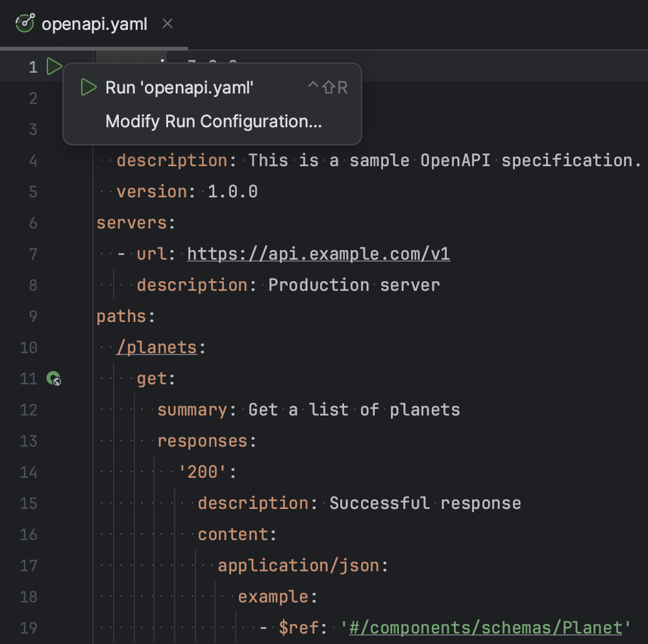This screenshot has height=644, width=648.
Task: Click the summary text on line 12
Action: click(x=192, y=410)
